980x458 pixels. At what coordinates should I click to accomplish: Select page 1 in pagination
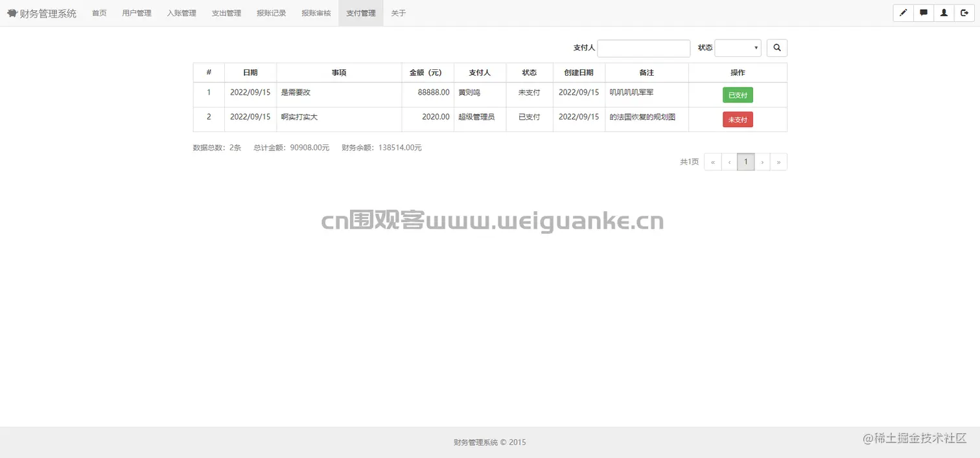pyautogui.click(x=746, y=162)
